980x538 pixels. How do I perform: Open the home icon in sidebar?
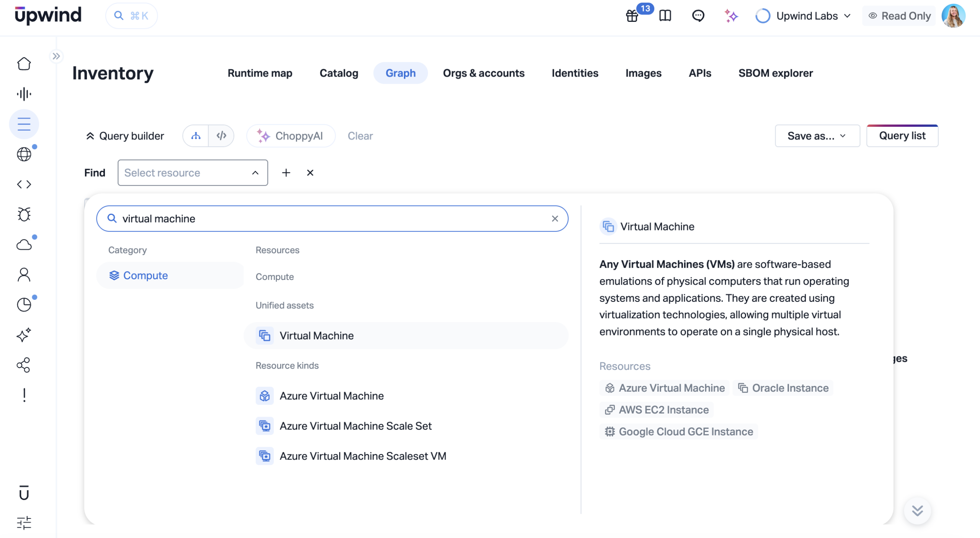(24, 64)
